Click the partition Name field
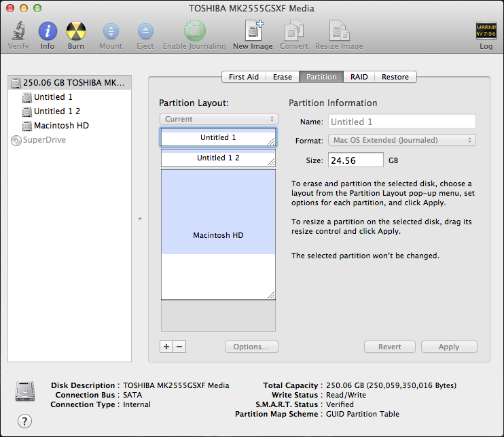504x437 pixels. (402, 122)
